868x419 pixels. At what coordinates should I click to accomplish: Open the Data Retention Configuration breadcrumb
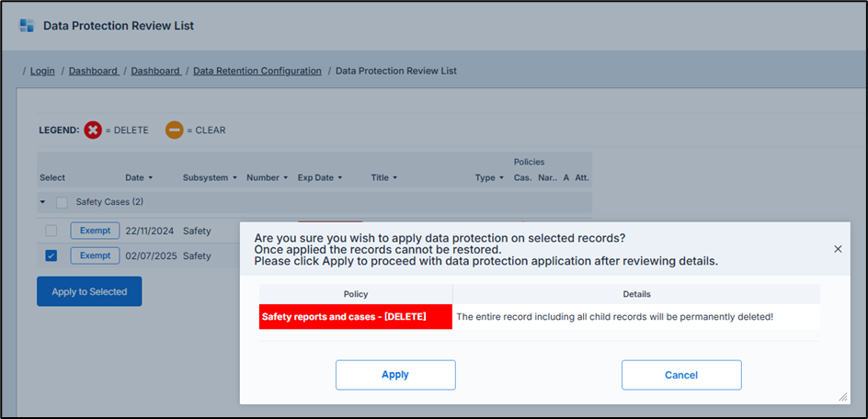(257, 71)
